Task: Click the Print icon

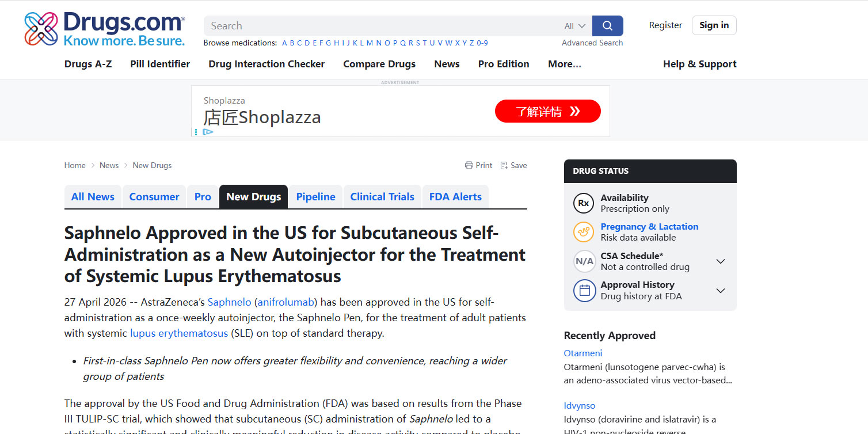Action: click(469, 165)
